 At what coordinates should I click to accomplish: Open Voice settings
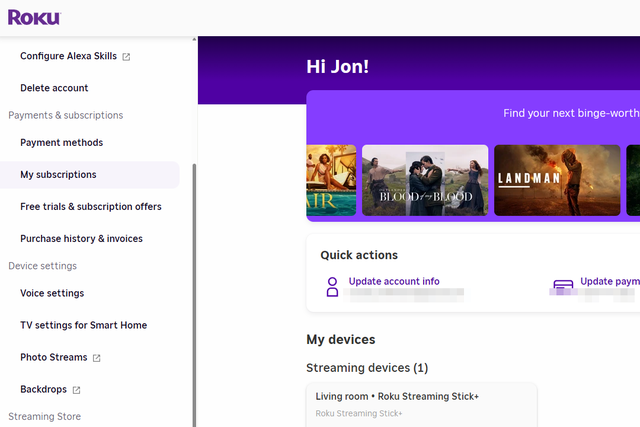[52, 293]
